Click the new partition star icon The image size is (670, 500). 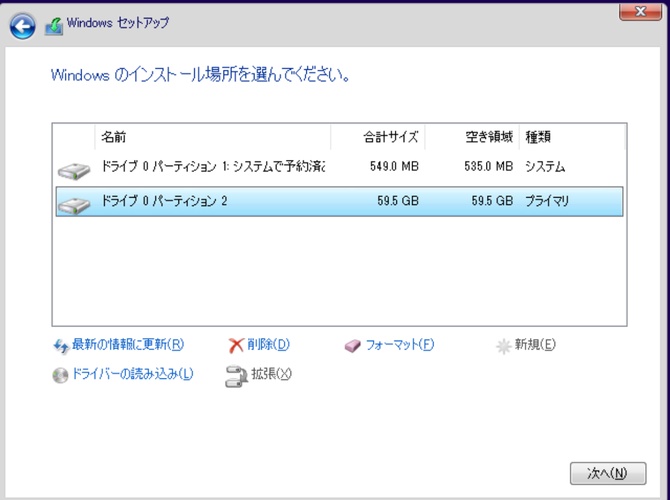click(x=504, y=346)
